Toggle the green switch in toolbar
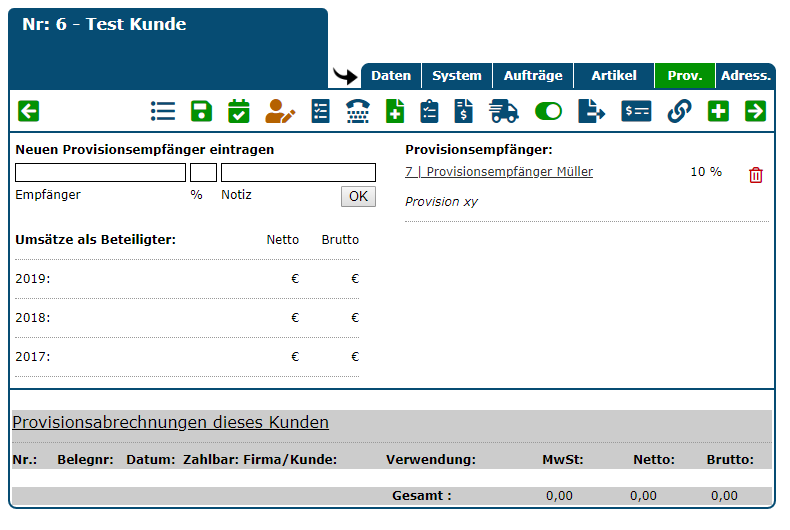 pyautogui.click(x=548, y=111)
